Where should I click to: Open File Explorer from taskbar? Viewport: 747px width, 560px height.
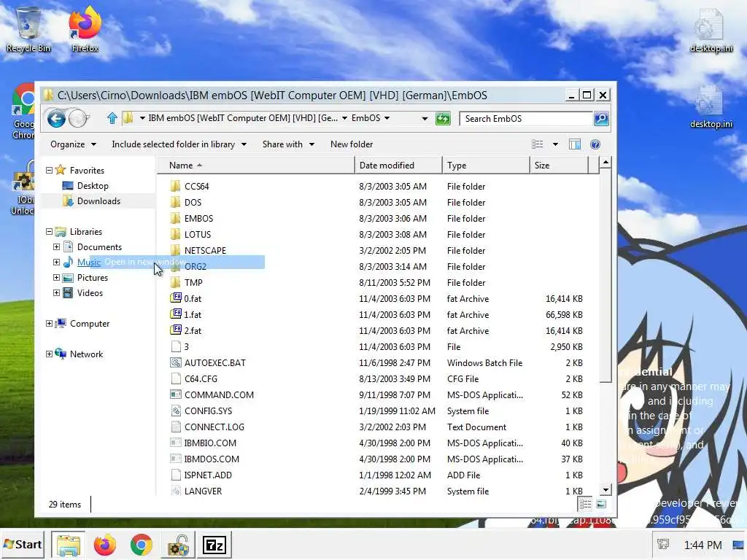[68, 545]
